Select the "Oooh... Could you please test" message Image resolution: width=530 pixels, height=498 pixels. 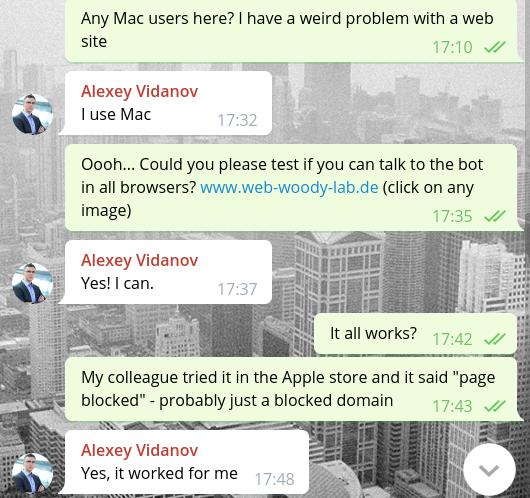click(292, 188)
